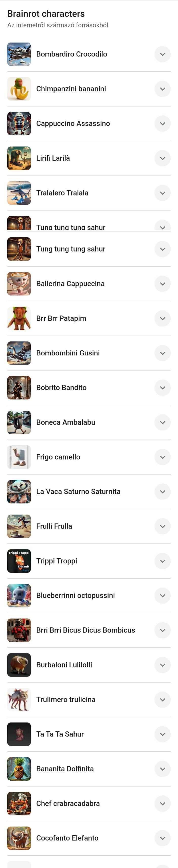The width and height of the screenshot is (178, 868).
Task: Open the Cappuccino Assassino thumbnail picture
Action: click(19, 124)
